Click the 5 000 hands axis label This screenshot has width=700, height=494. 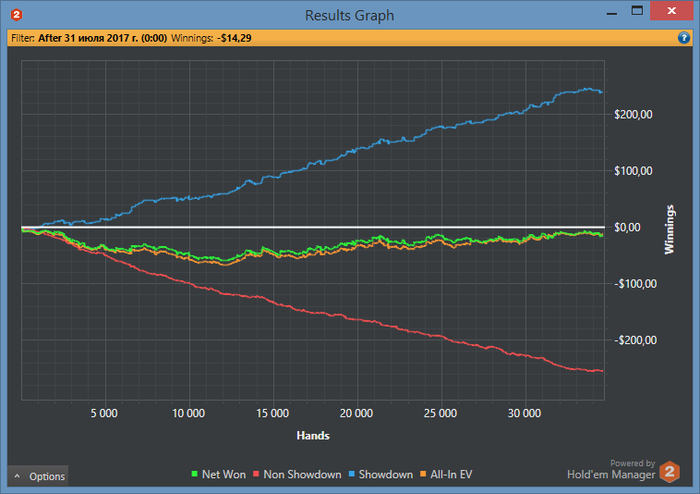(104, 413)
